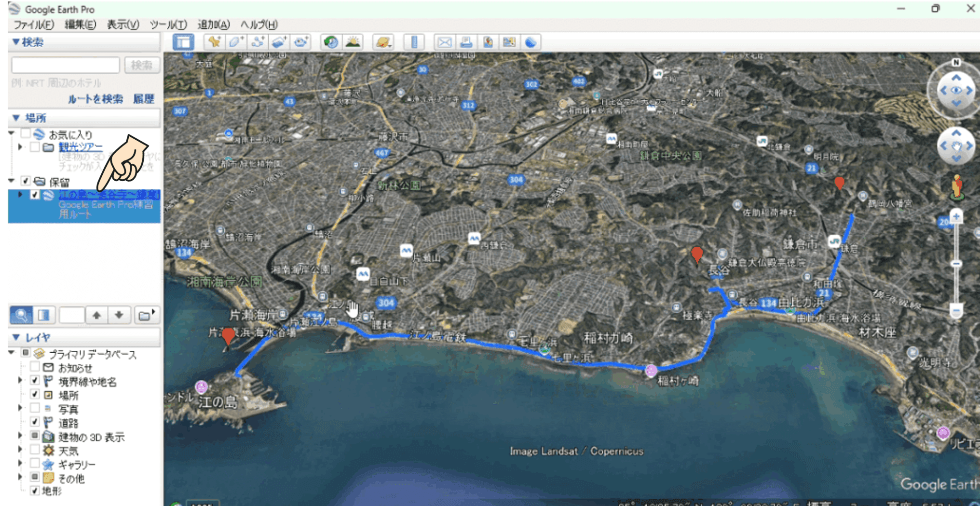Select the Add Path tool

click(x=258, y=42)
